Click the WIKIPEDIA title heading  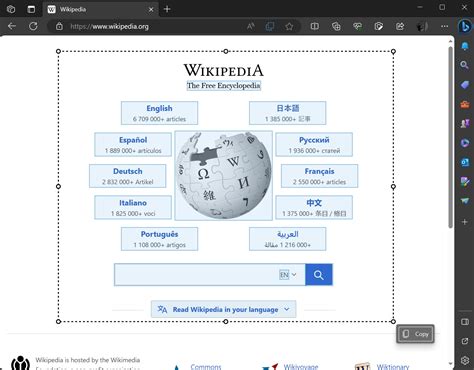tap(224, 70)
